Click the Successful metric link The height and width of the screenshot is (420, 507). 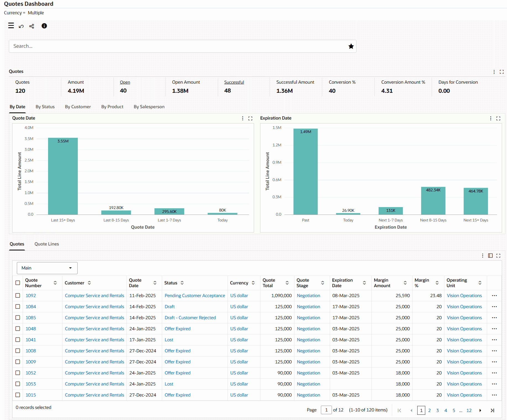234,82
